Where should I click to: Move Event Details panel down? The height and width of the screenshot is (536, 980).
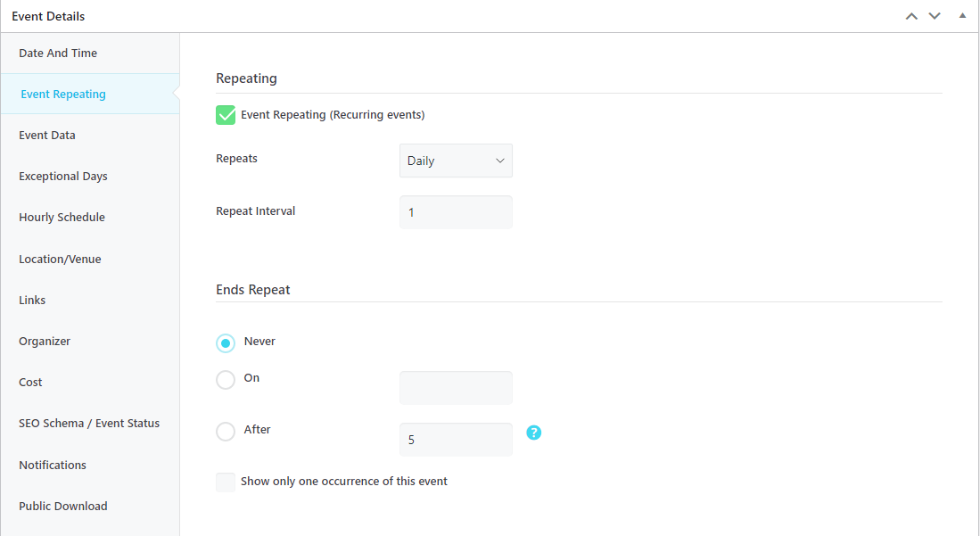[x=935, y=16]
